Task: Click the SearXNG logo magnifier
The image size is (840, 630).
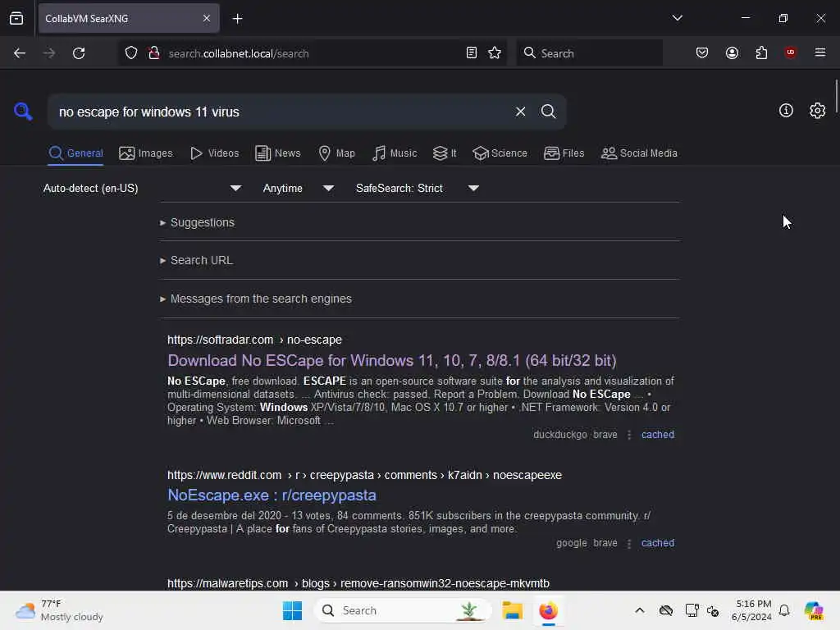Action: (22, 112)
